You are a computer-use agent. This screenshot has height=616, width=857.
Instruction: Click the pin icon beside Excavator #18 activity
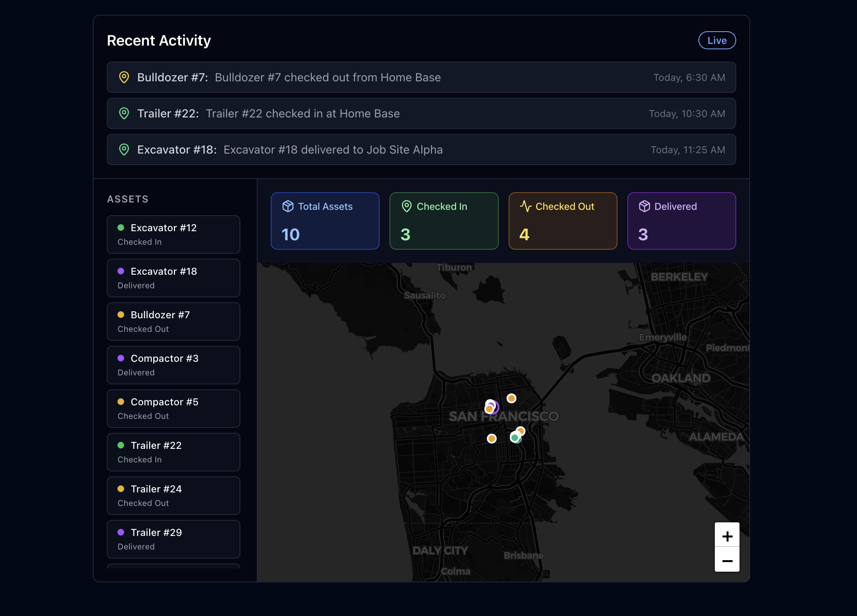coord(124,149)
